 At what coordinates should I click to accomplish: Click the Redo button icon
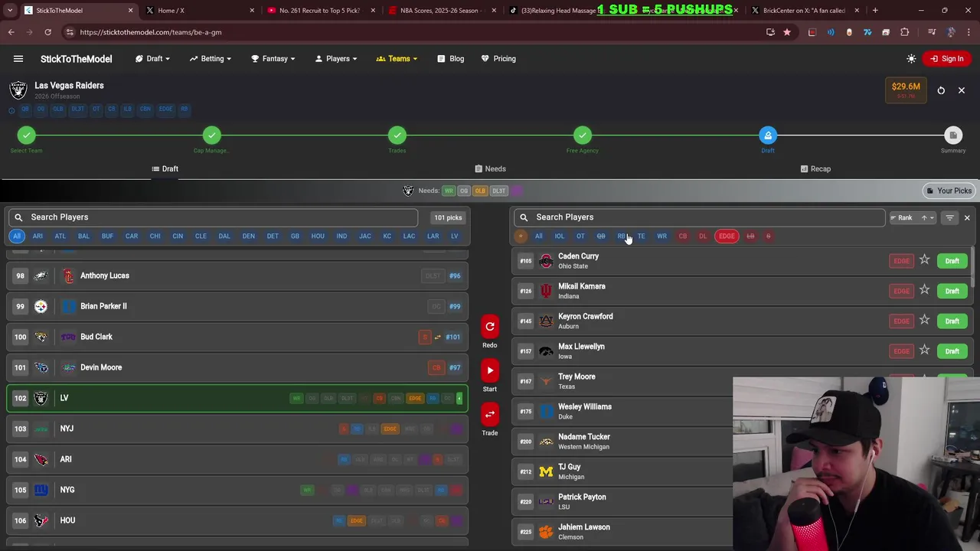(490, 327)
